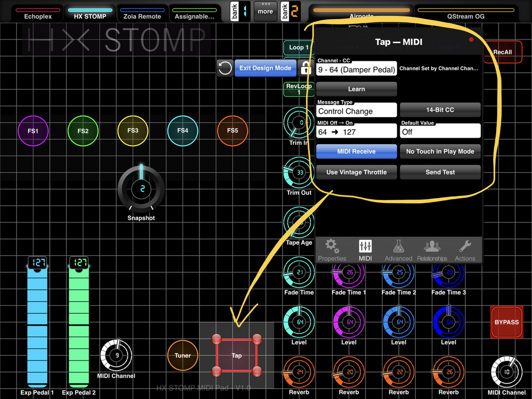The width and height of the screenshot is (532, 399).
Task: Toggle the red BYPASS button
Action: (x=507, y=322)
